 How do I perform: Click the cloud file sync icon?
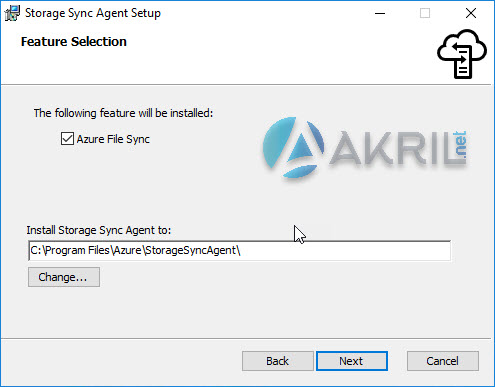462,54
